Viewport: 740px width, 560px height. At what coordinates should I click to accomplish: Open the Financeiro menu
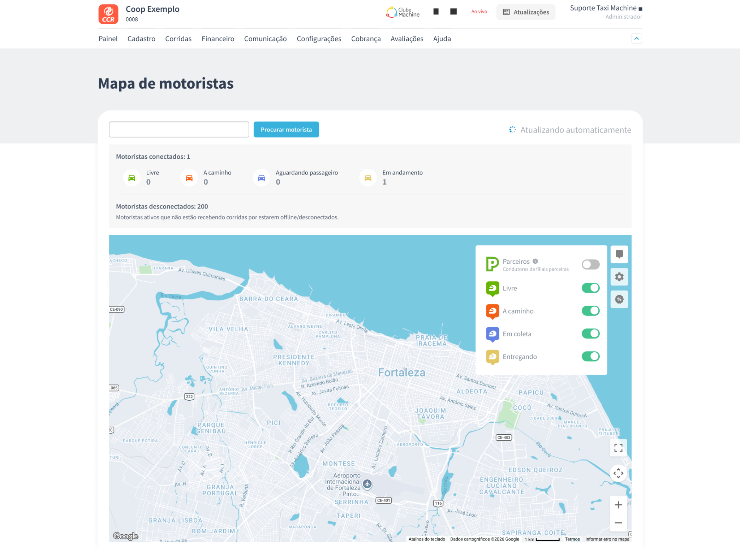tap(218, 39)
